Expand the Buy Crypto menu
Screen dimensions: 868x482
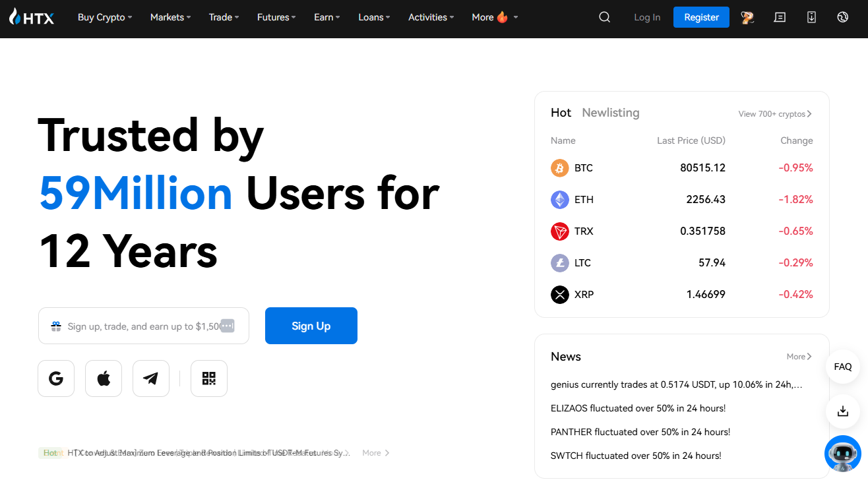click(105, 17)
